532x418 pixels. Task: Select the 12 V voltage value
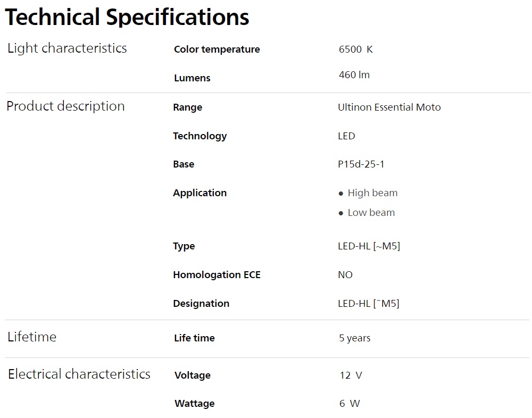click(x=351, y=375)
